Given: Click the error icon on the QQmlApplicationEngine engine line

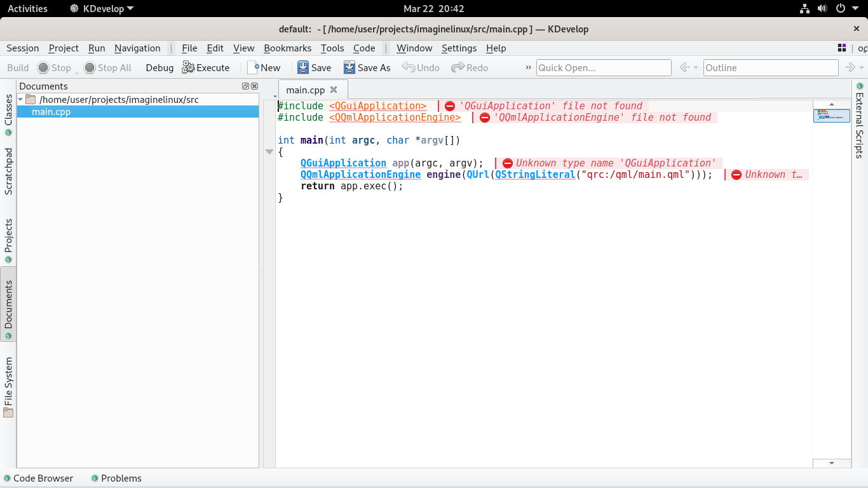Looking at the screenshot, I should coord(736,175).
